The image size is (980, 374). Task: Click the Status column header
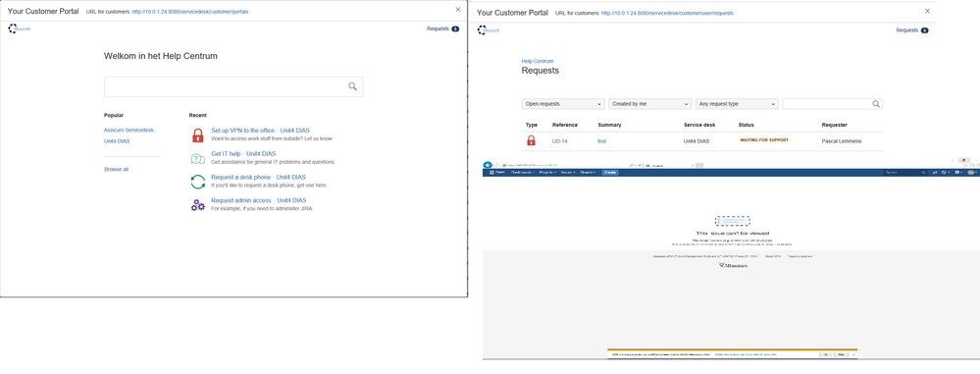tap(747, 125)
